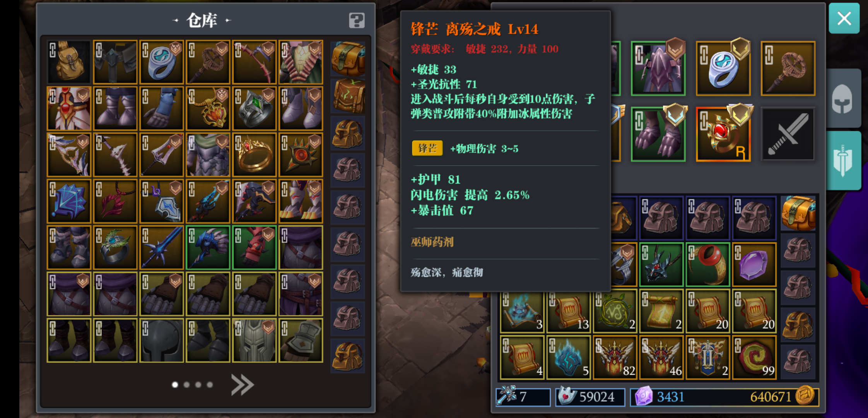Open the first golden satchel warehouse bag
Viewport: 868px width, 418px height.
[x=348, y=59]
